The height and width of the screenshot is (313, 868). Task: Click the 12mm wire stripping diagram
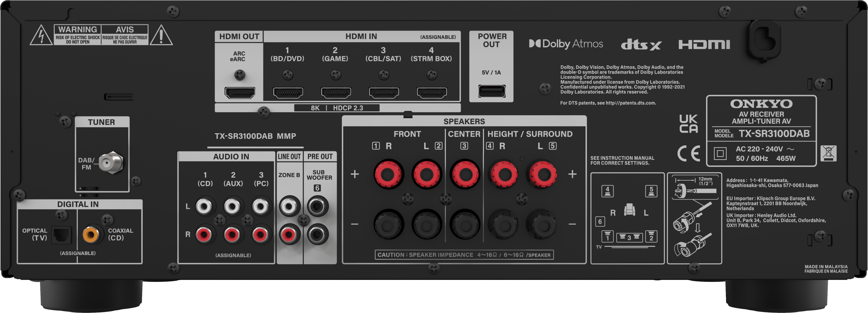[694, 218]
